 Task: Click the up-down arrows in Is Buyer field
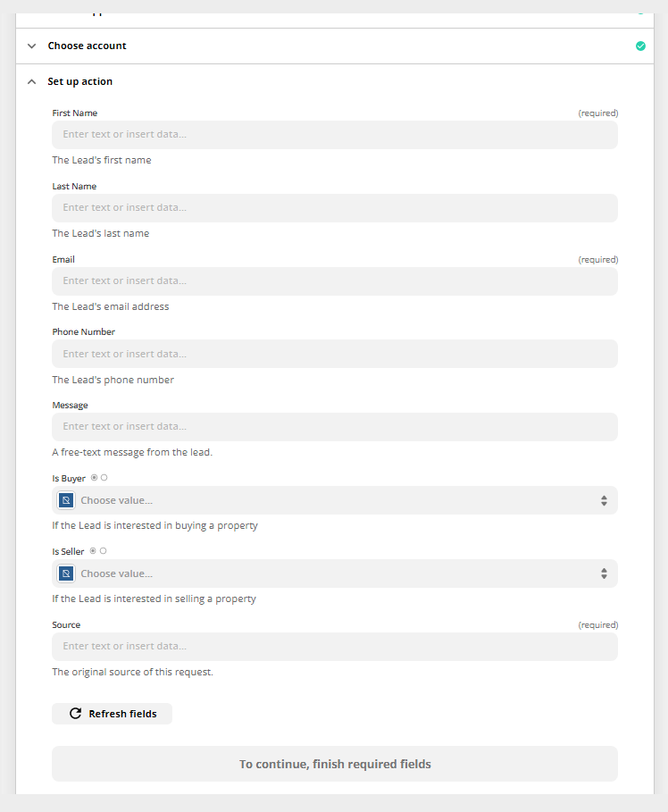tap(604, 500)
